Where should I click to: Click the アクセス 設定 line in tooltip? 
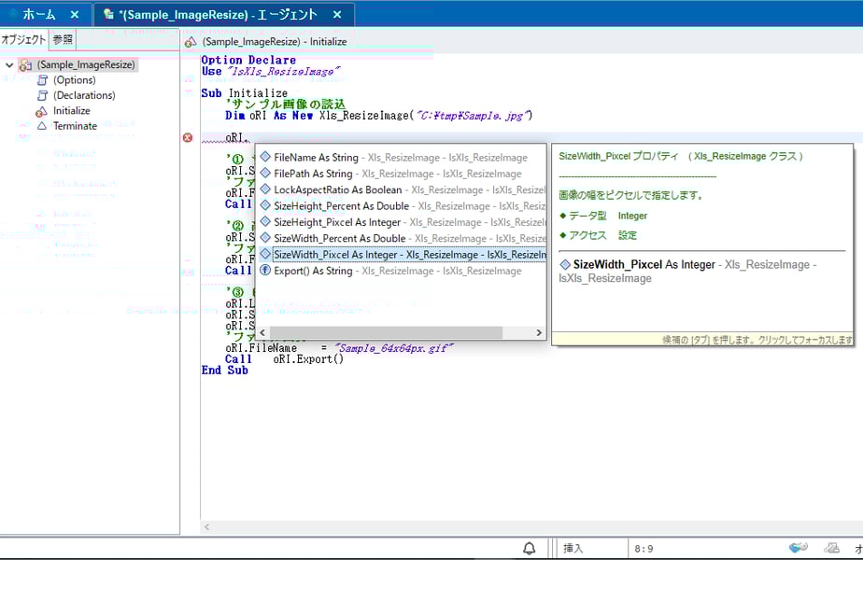click(x=599, y=235)
